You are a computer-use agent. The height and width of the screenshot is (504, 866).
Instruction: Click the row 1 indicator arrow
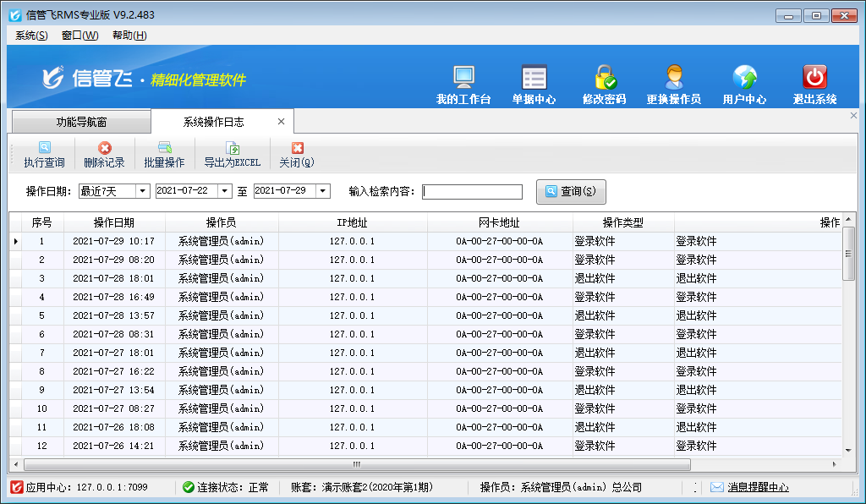point(15,241)
